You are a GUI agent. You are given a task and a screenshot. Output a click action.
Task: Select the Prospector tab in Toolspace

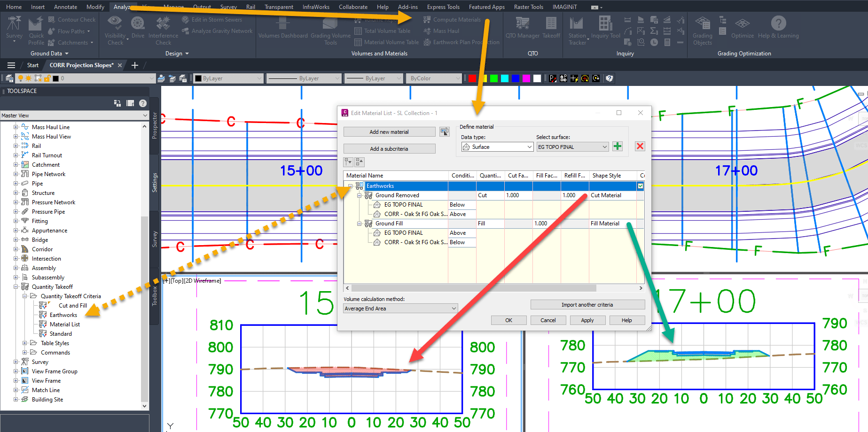tap(155, 125)
